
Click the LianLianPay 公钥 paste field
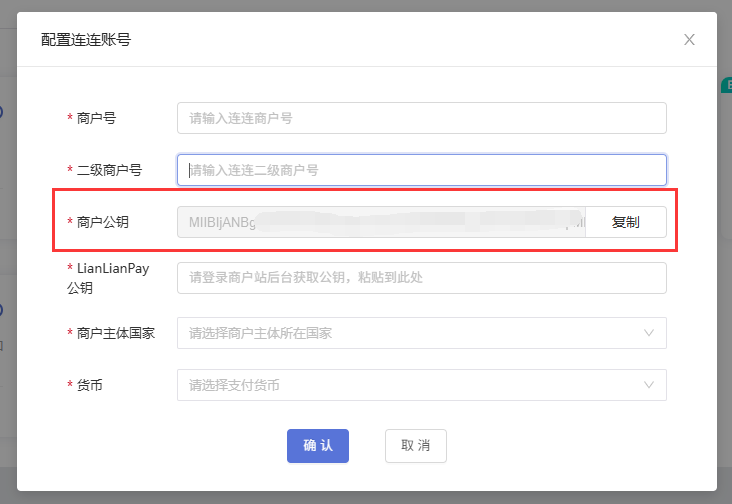tap(421, 278)
